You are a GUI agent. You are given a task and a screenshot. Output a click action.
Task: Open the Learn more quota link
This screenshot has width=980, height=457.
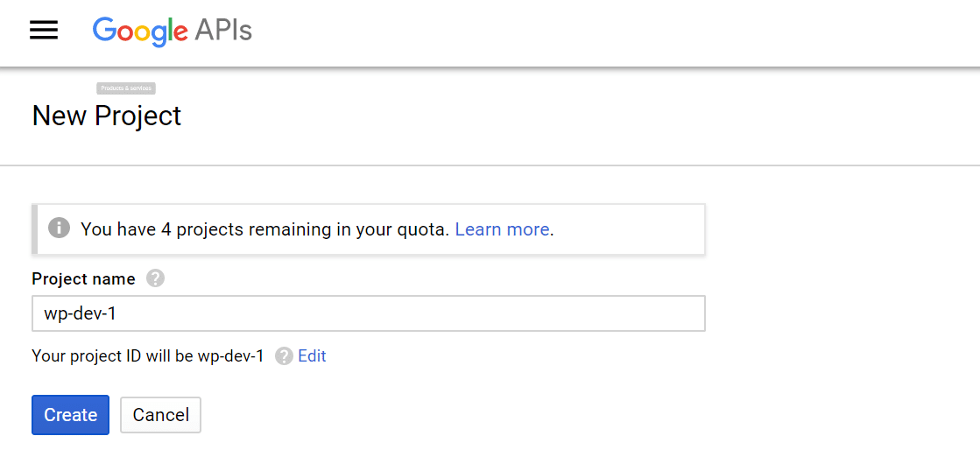coord(502,229)
